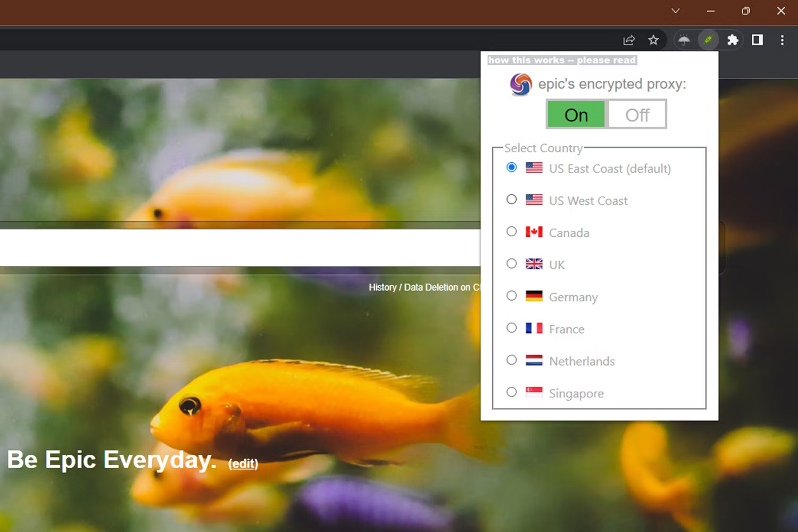Toggle the browser side panel icon
The height and width of the screenshot is (532, 798).
pyautogui.click(x=757, y=39)
